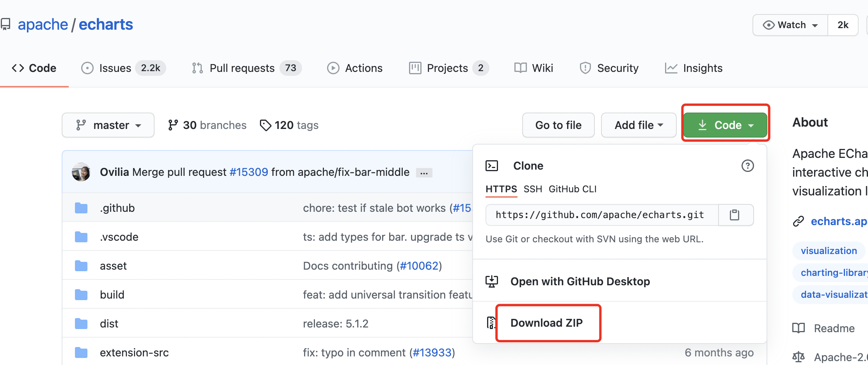Click the 6 months ago timestamp
This screenshot has width=868, height=365.
(719, 352)
